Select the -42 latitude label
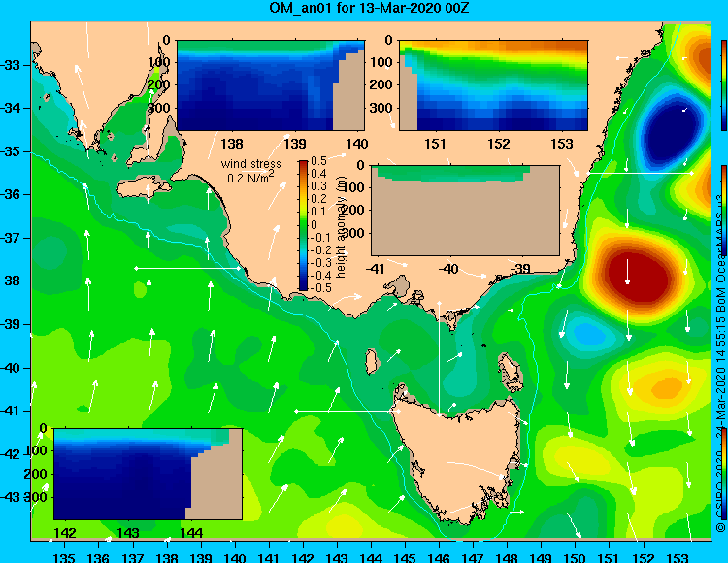This screenshot has height=563, width=728. pyautogui.click(x=11, y=454)
